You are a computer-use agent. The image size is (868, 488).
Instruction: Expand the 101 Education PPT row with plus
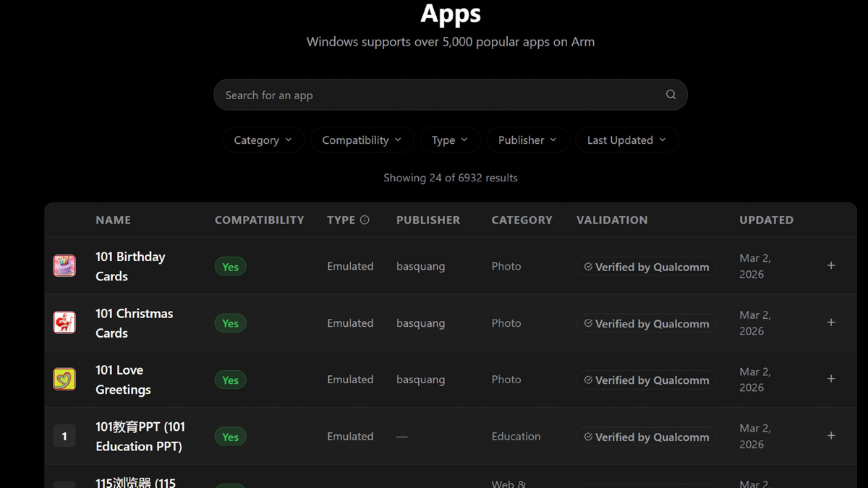(831, 436)
